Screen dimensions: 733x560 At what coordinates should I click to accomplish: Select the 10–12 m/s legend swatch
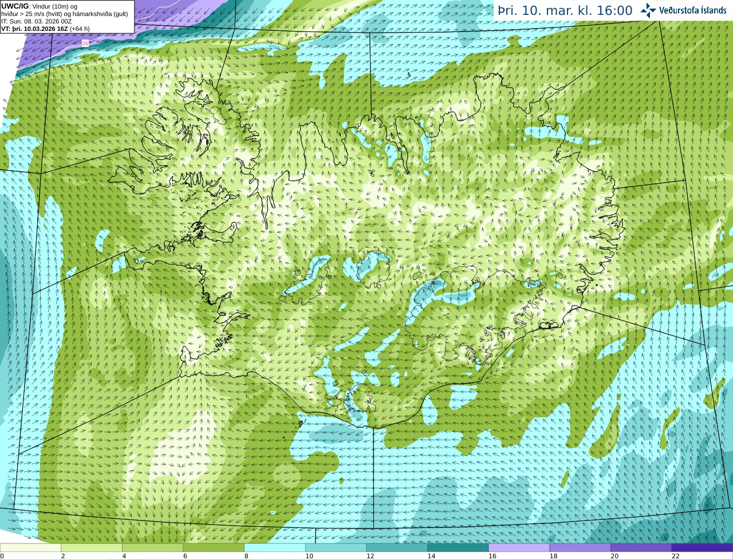pos(336,548)
